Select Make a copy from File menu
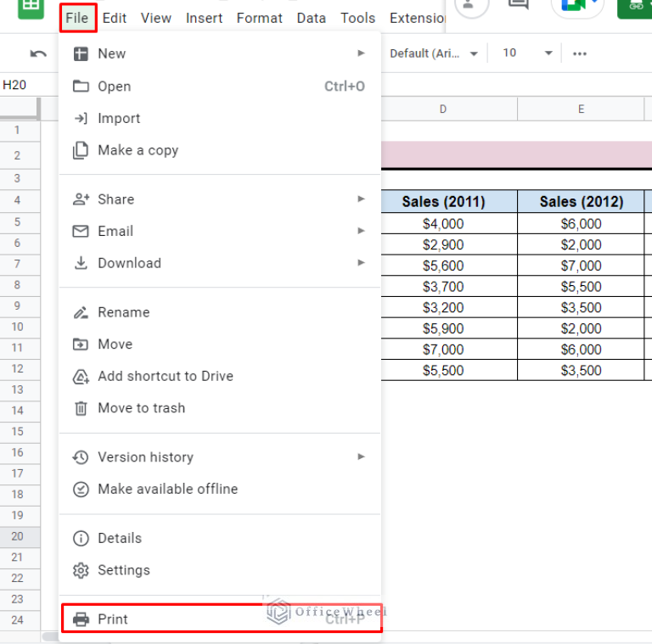This screenshot has width=652, height=644. point(138,150)
